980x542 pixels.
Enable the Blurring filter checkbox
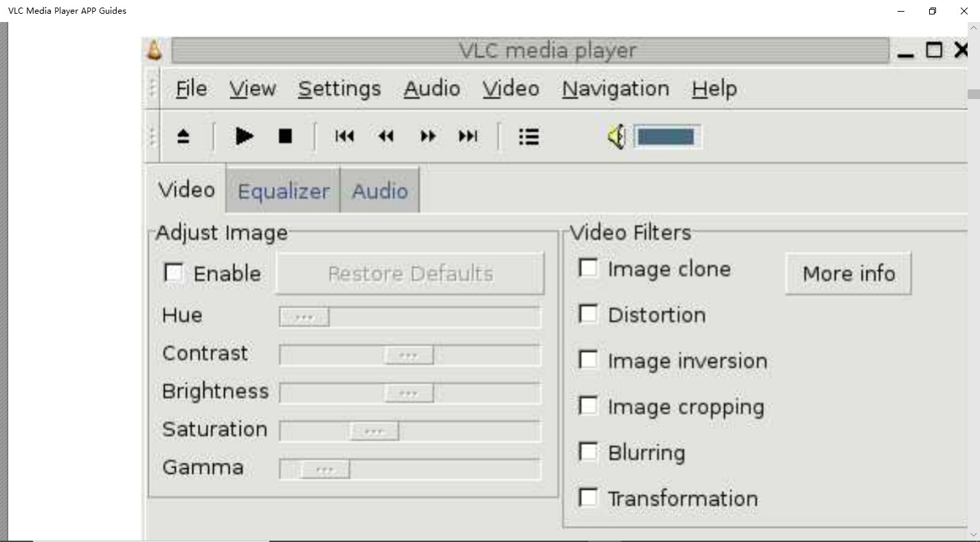point(588,452)
